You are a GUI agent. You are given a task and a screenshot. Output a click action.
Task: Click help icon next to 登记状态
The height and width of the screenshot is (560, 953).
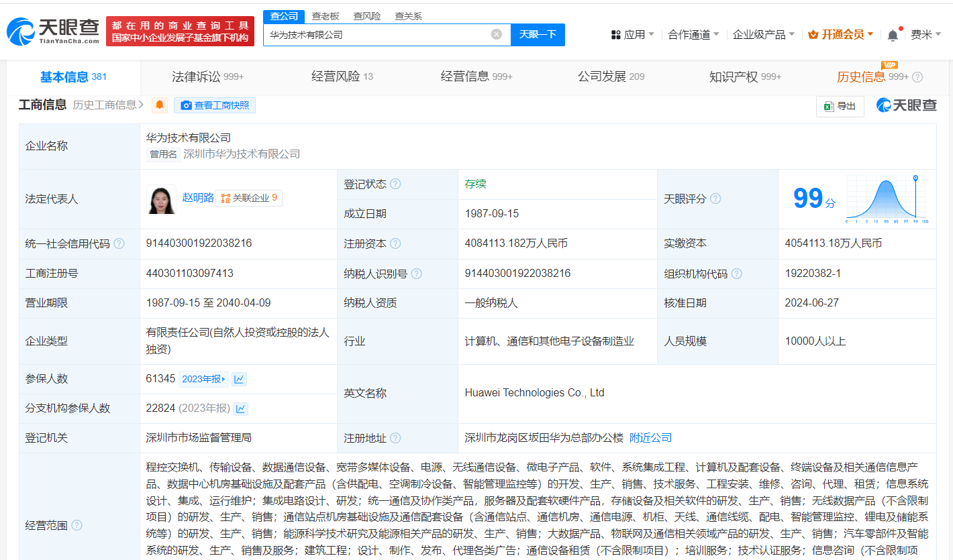pos(395,184)
